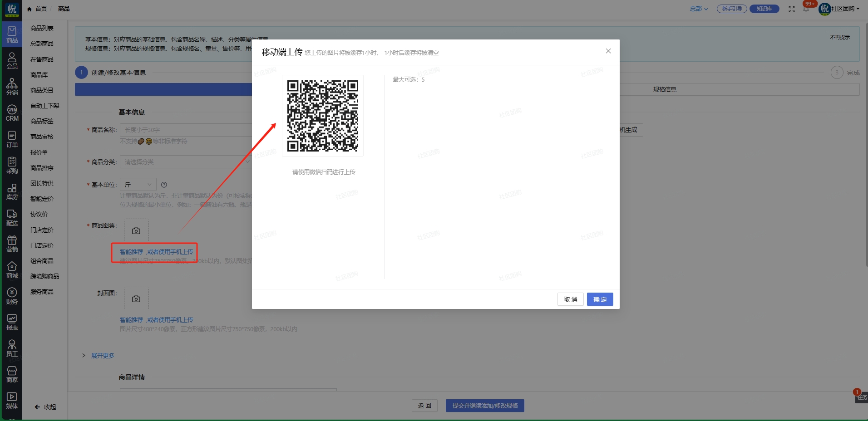Select 智能定价 in submenu
Viewport: 868px width, 421px height.
[x=42, y=199]
